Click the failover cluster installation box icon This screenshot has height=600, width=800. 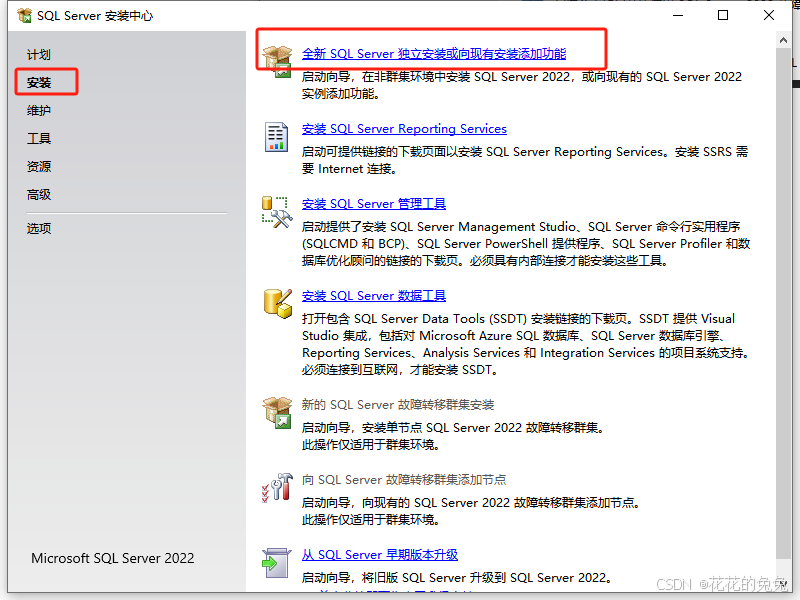pos(277,412)
